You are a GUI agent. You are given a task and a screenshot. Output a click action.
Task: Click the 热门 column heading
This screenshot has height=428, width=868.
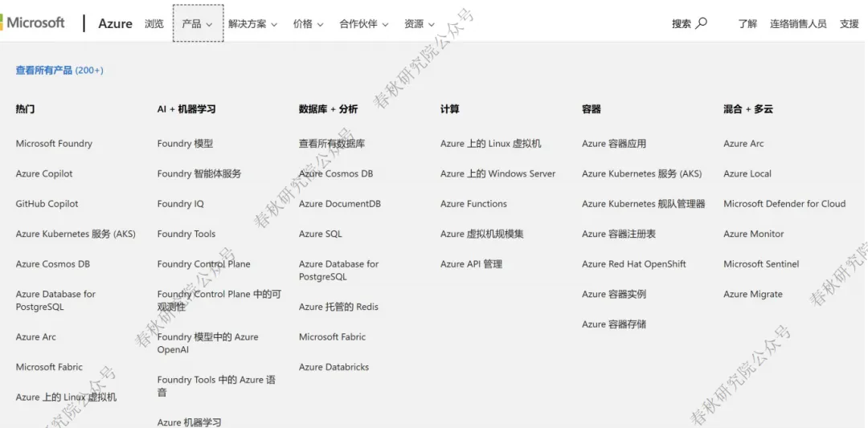tap(25, 109)
